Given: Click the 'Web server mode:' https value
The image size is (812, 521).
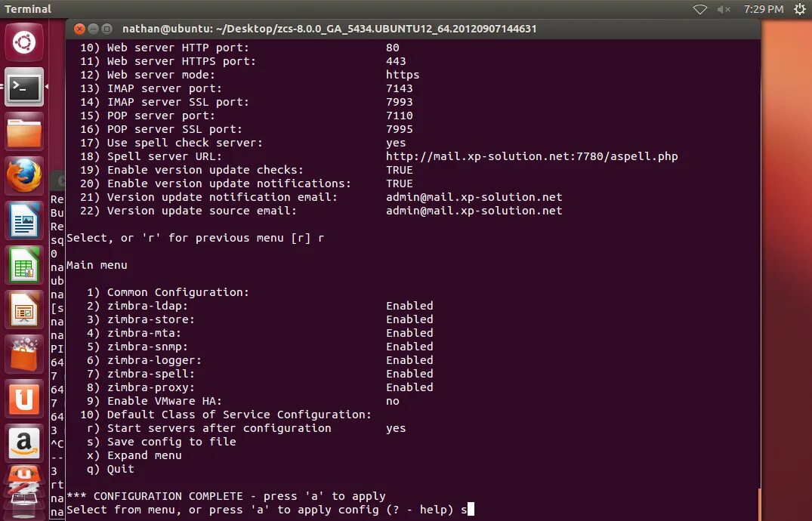Looking at the screenshot, I should pyautogui.click(x=403, y=75).
